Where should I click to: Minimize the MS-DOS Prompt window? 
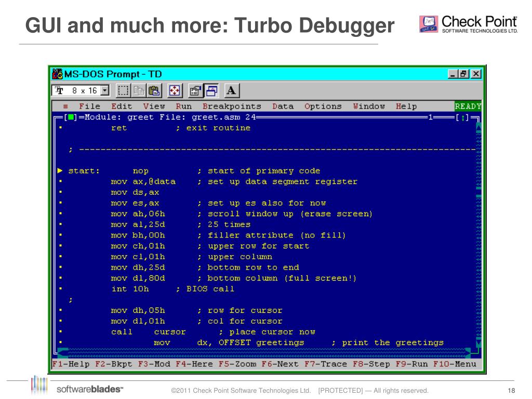pos(453,74)
